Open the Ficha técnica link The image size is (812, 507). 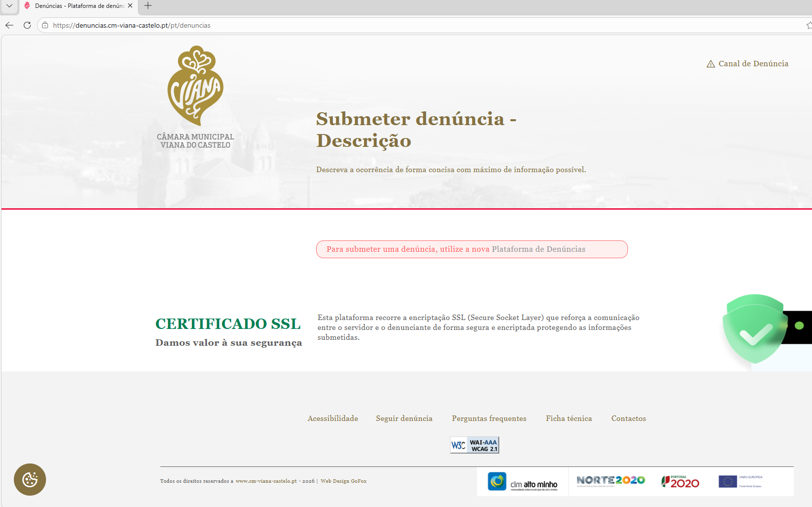point(569,418)
